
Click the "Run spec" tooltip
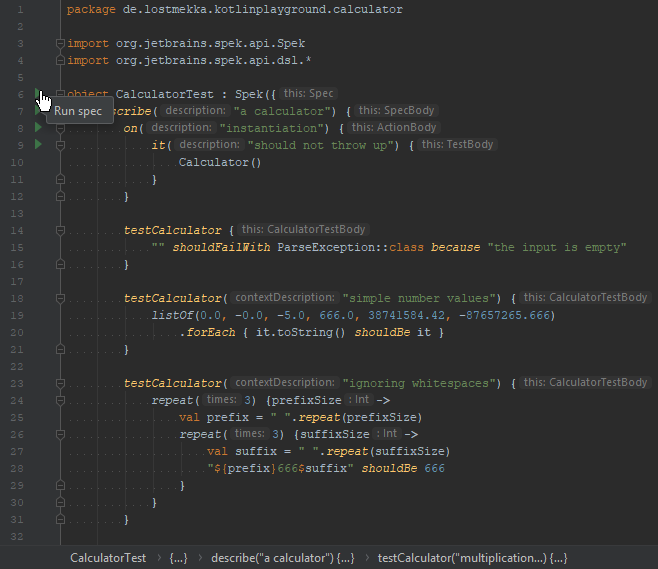click(x=79, y=111)
